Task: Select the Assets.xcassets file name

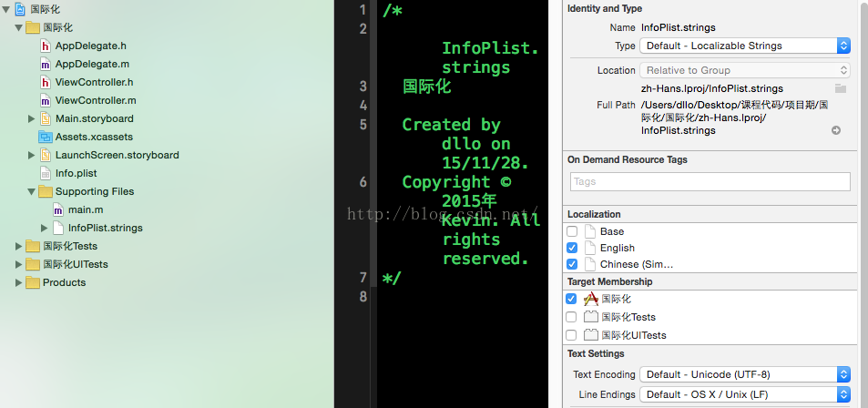Action: click(x=94, y=137)
